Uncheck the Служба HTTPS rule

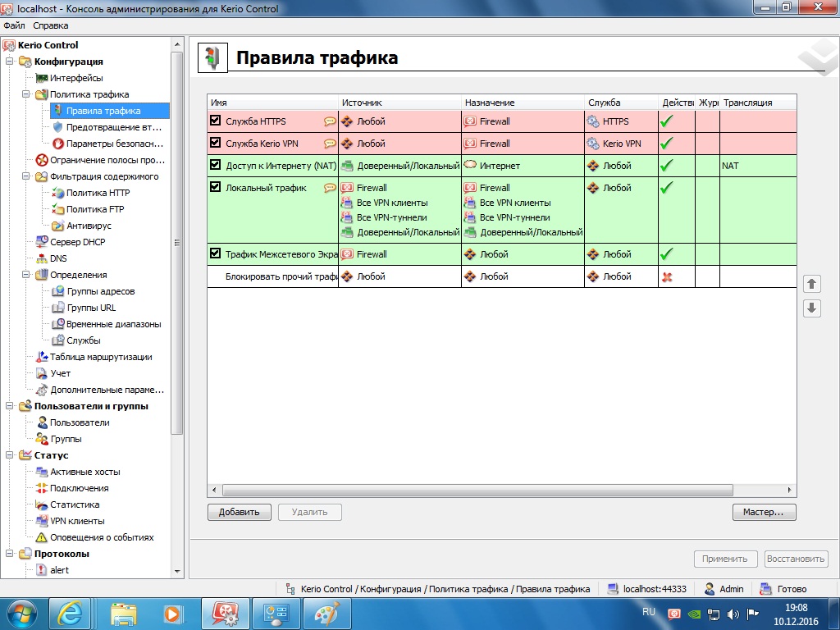click(216, 121)
